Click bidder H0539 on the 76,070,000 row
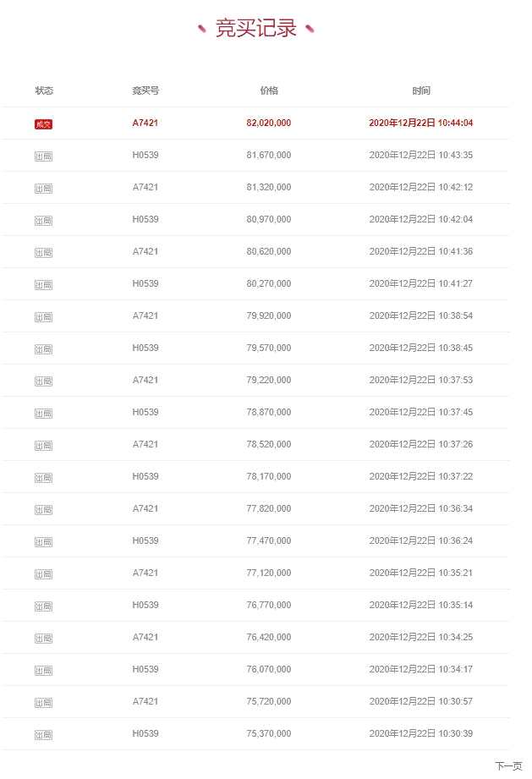Viewport: 532px width, 779px height. [145, 670]
